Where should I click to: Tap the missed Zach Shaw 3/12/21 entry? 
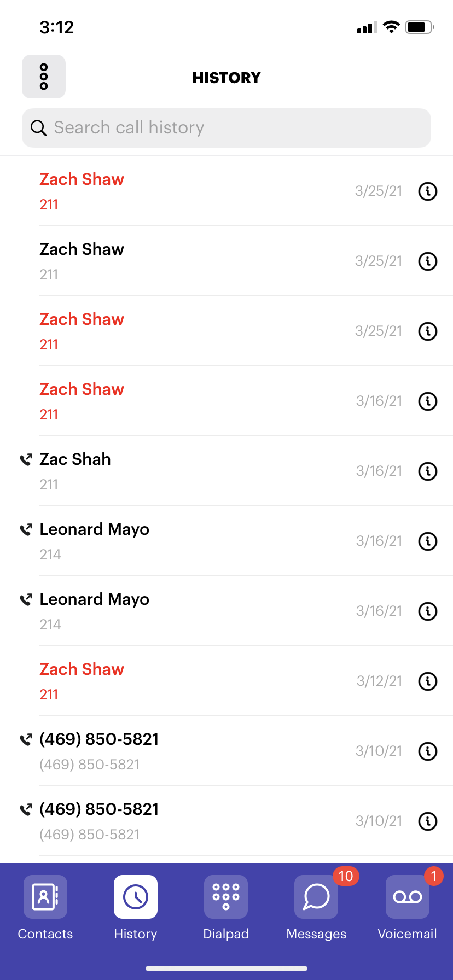click(226, 681)
